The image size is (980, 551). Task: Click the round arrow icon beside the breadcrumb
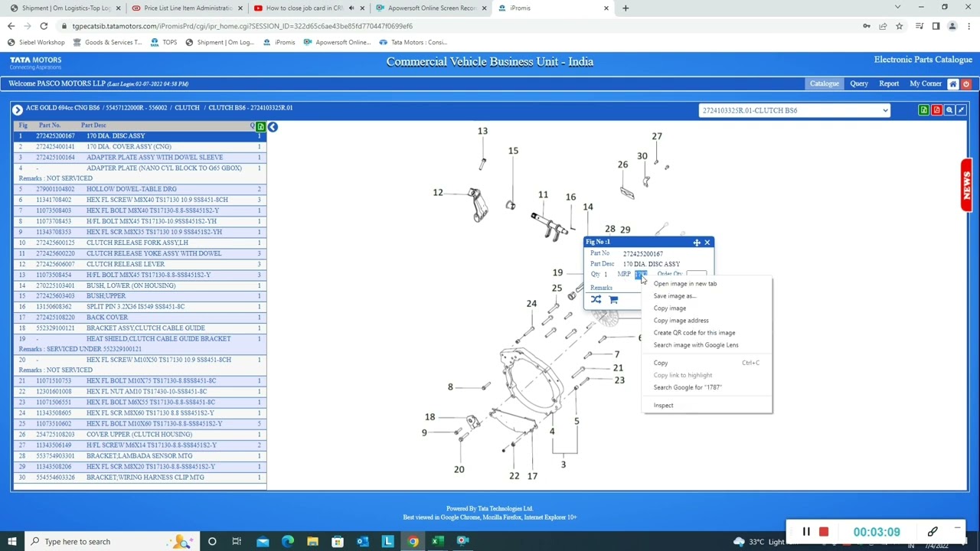tap(18, 109)
